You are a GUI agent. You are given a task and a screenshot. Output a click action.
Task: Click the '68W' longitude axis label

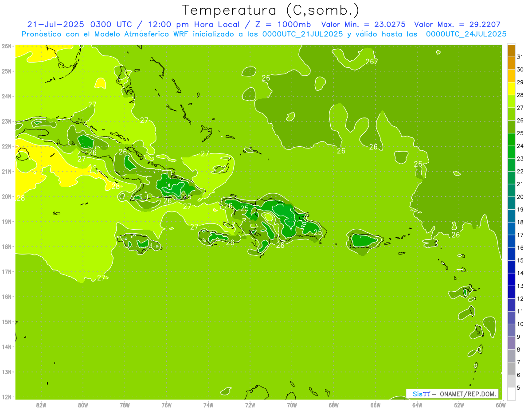click(334, 405)
